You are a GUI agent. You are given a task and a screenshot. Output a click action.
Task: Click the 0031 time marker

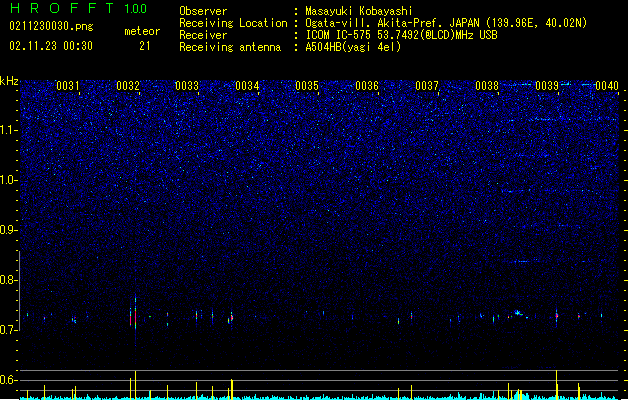(x=67, y=85)
